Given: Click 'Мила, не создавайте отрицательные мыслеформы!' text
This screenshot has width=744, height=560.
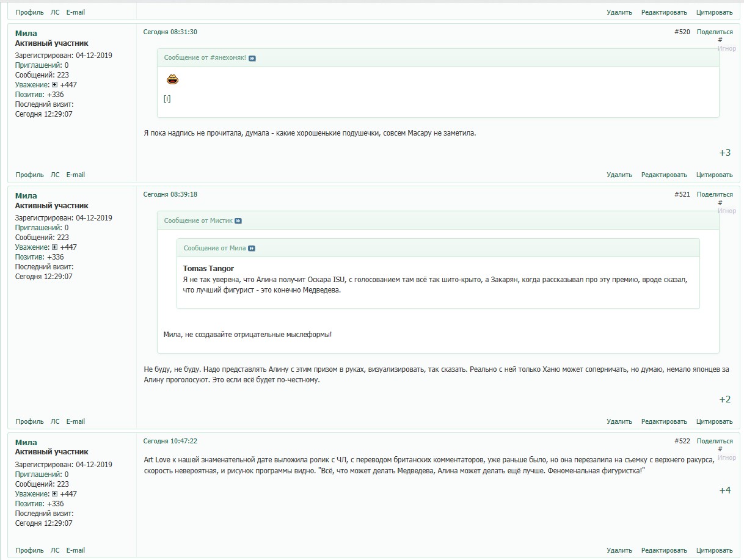Looking at the screenshot, I should (x=248, y=335).
